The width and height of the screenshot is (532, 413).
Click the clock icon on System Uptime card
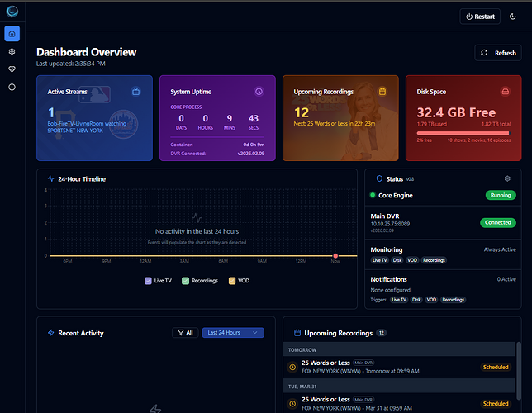pyautogui.click(x=259, y=92)
